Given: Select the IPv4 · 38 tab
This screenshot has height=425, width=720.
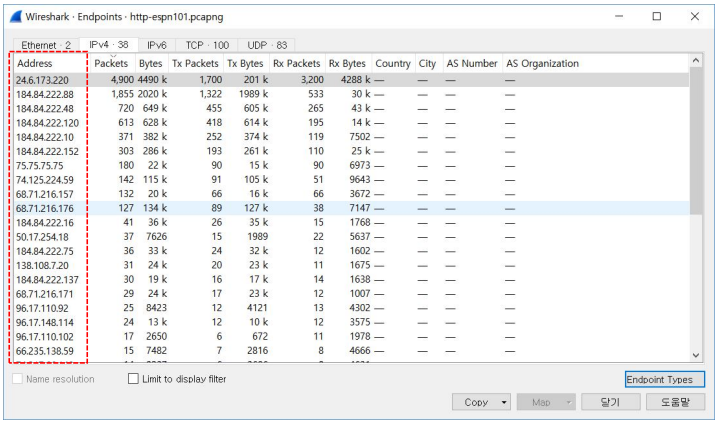Looking at the screenshot, I should point(109,45).
